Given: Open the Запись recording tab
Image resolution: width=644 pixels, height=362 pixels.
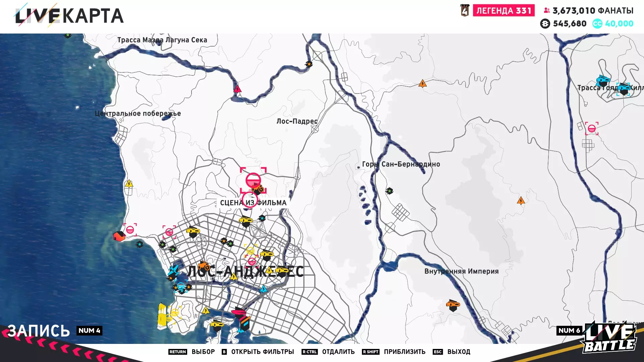Looking at the screenshot, I should tap(39, 331).
